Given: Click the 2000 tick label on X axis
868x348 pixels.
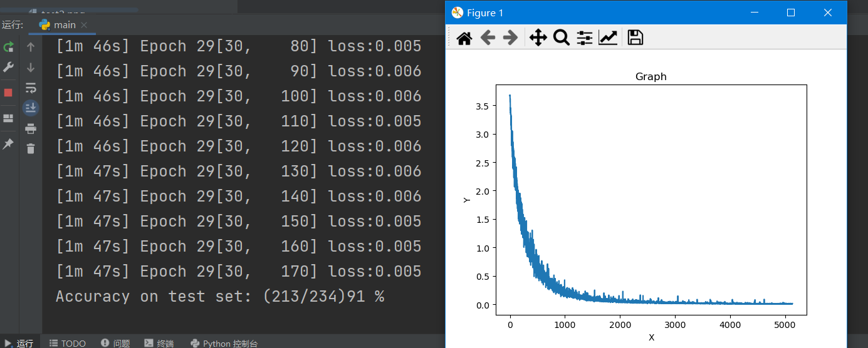Looking at the screenshot, I should tap(620, 324).
